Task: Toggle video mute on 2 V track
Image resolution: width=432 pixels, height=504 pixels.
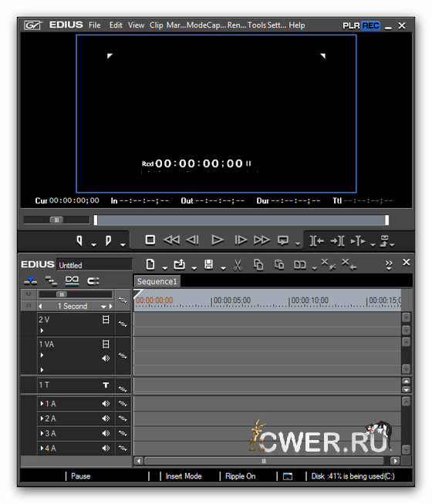Action: pyautogui.click(x=106, y=320)
